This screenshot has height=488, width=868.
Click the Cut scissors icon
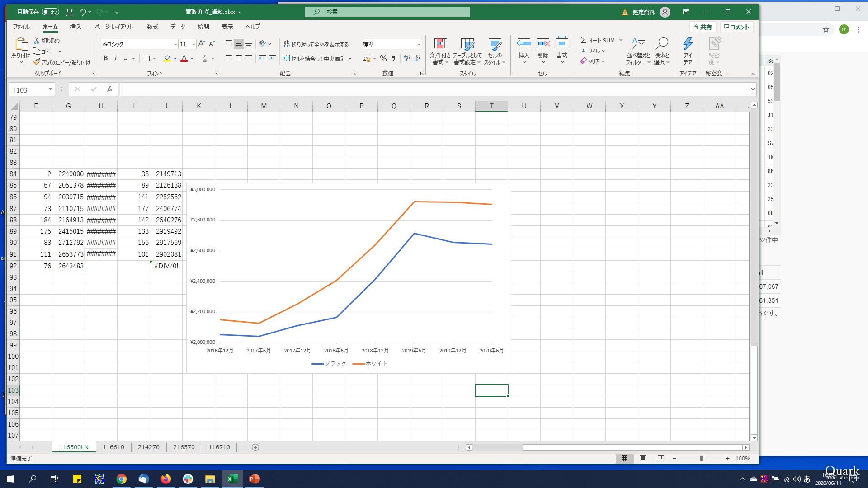pyautogui.click(x=37, y=41)
